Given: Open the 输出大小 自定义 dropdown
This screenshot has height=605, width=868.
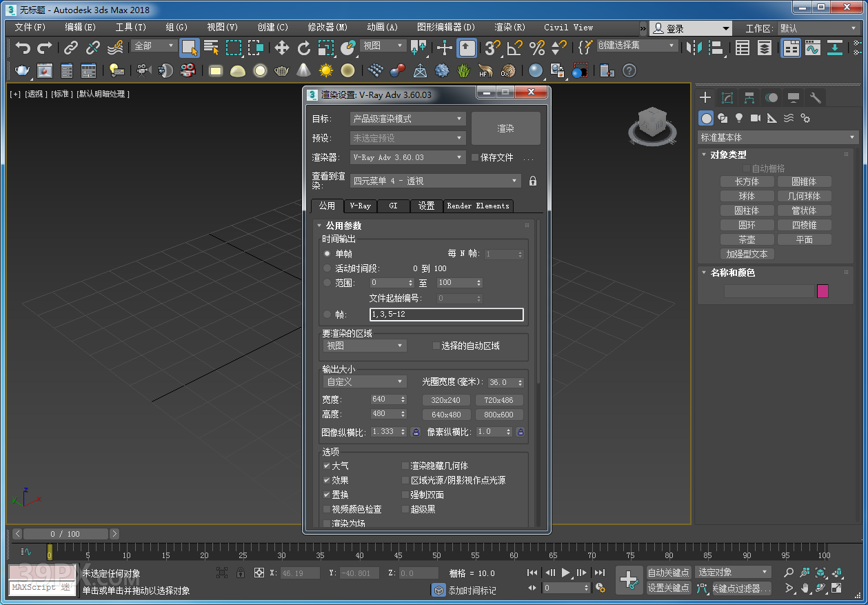Looking at the screenshot, I should 363,381.
